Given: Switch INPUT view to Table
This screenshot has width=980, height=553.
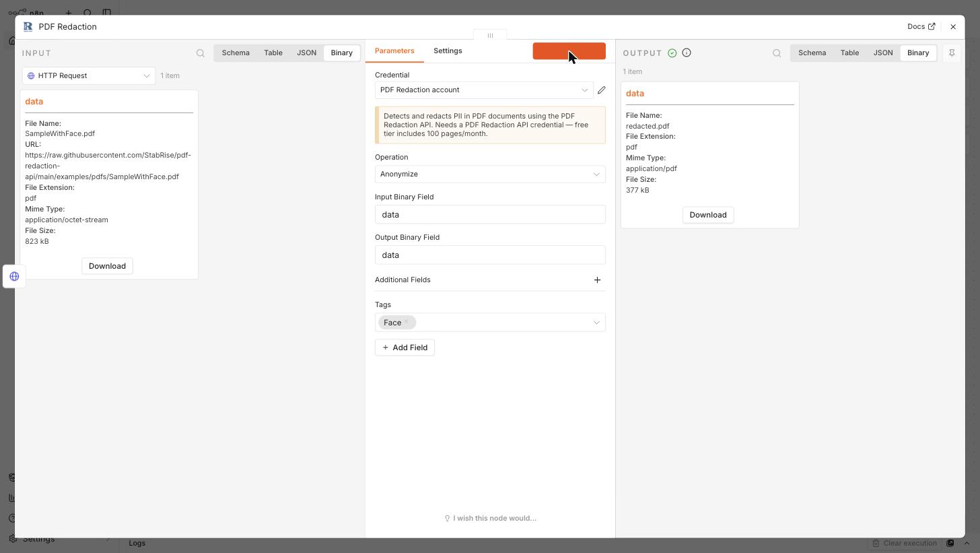Looking at the screenshot, I should tap(273, 53).
